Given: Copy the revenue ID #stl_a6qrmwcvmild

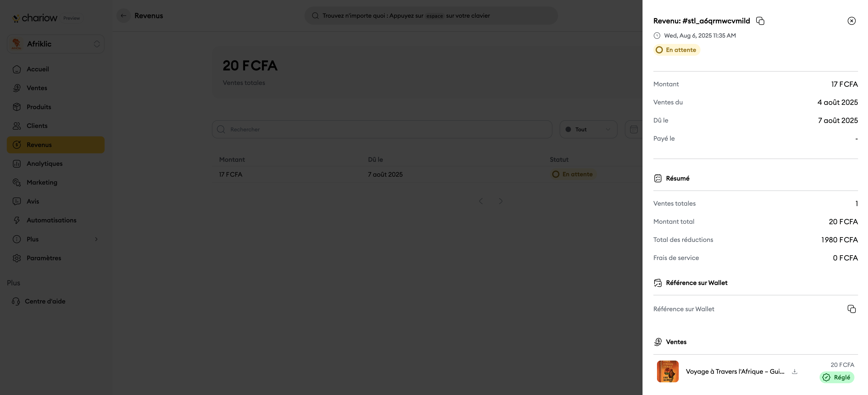Looking at the screenshot, I should pyautogui.click(x=760, y=21).
